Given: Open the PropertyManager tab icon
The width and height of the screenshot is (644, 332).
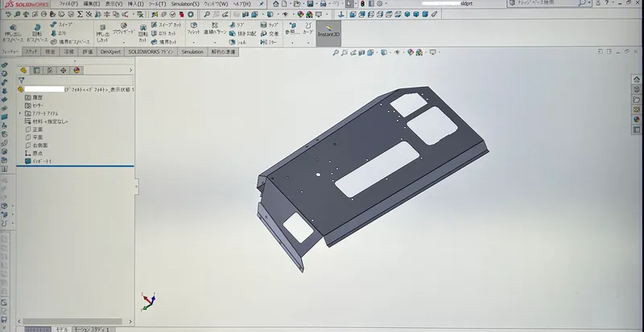Looking at the screenshot, I should (x=36, y=70).
